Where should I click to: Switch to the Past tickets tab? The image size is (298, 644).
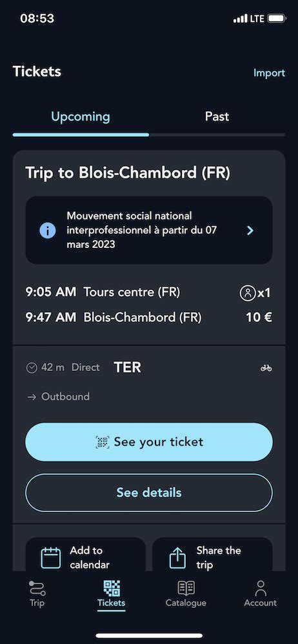point(217,117)
